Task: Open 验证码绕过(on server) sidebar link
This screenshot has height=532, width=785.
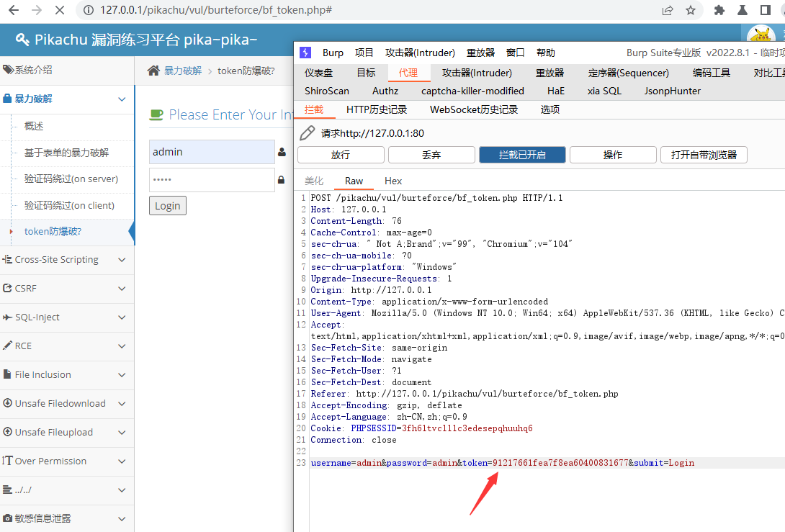Action: coord(71,179)
